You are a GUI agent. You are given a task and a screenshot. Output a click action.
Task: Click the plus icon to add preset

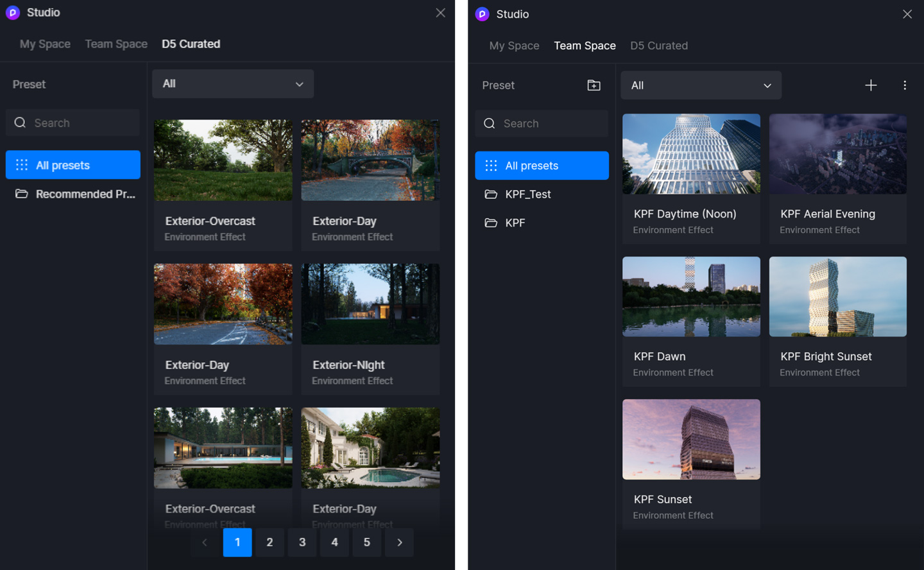point(871,85)
